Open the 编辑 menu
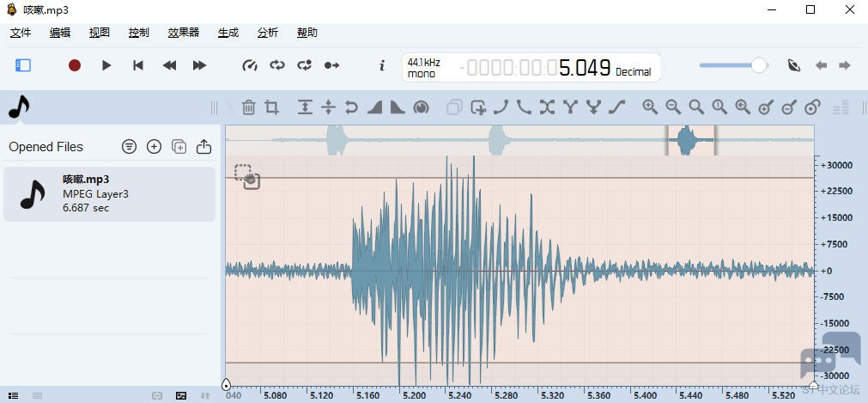This screenshot has height=403, width=868. pyautogui.click(x=60, y=33)
